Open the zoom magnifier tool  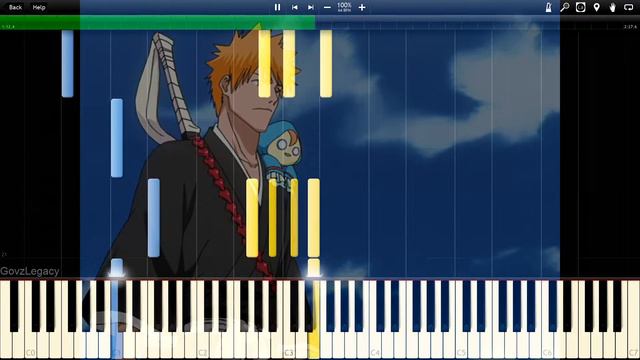(564, 7)
